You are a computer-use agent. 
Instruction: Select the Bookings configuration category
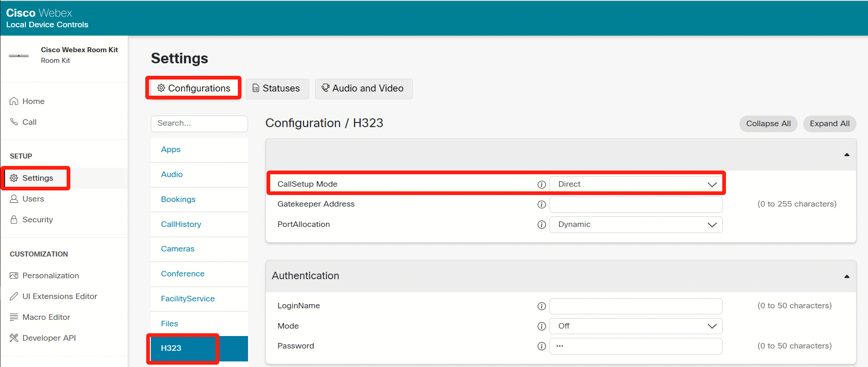(199, 199)
